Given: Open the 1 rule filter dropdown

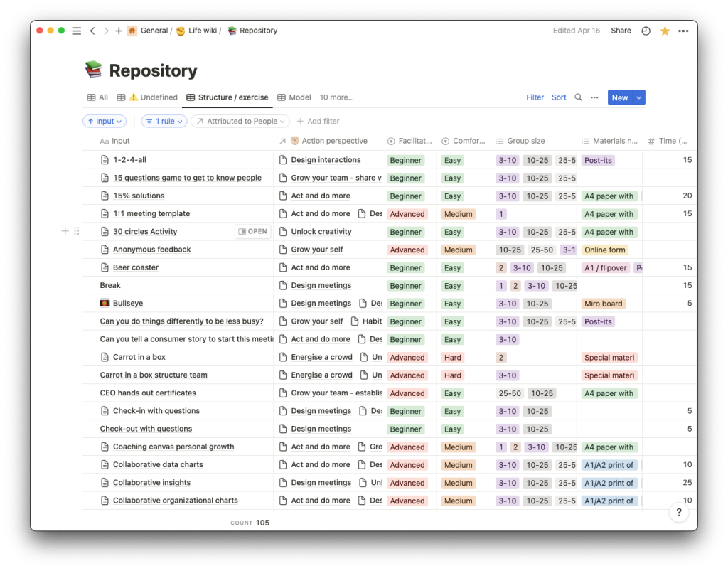Looking at the screenshot, I should [x=164, y=122].
